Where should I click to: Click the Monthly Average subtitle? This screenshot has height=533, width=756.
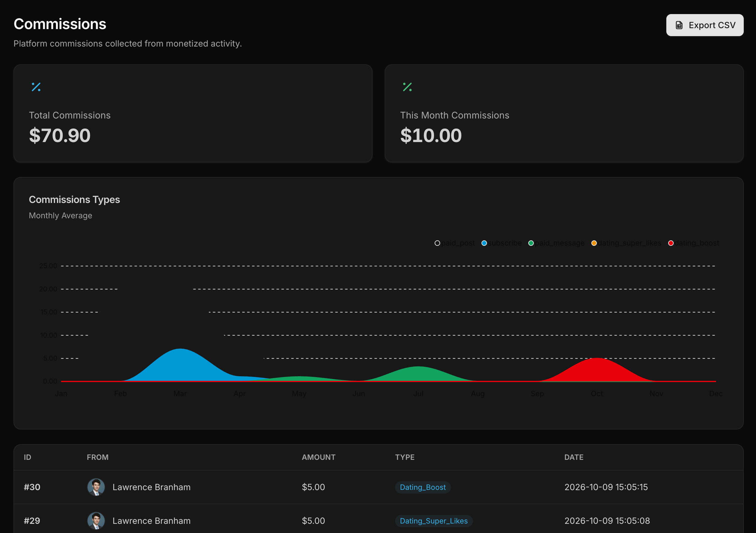pyautogui.click(x=61, y=216)
